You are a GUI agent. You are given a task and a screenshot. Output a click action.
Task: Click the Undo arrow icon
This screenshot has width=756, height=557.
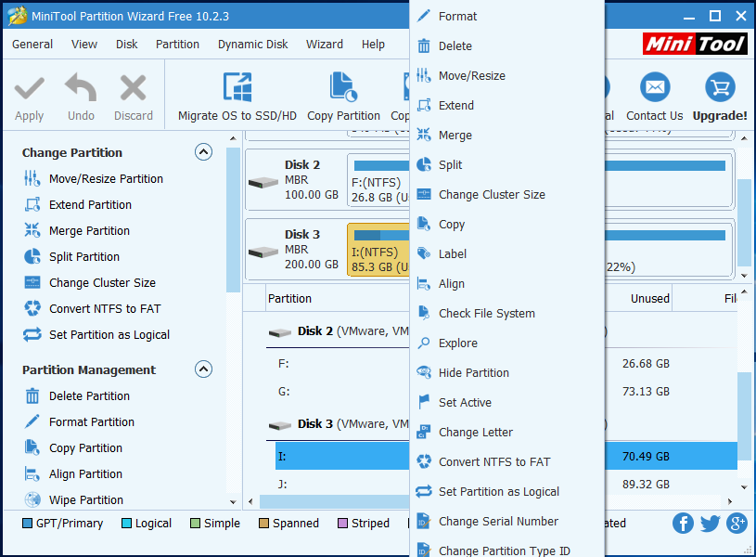click(81, 87)
